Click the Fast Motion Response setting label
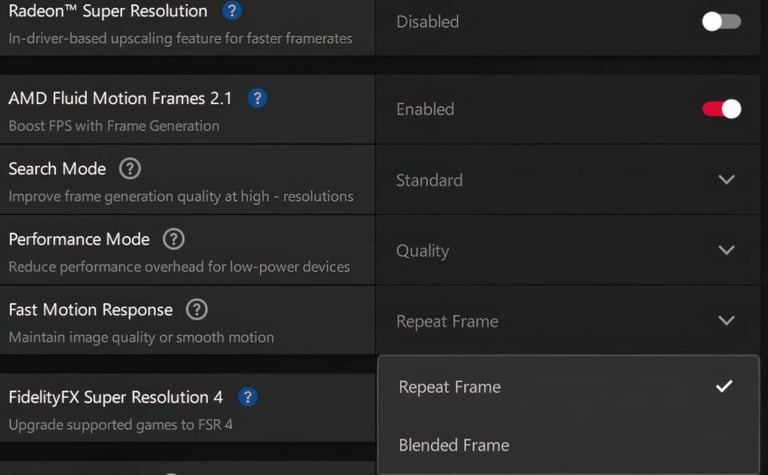 pyautogui.click(x=90, y=310)
